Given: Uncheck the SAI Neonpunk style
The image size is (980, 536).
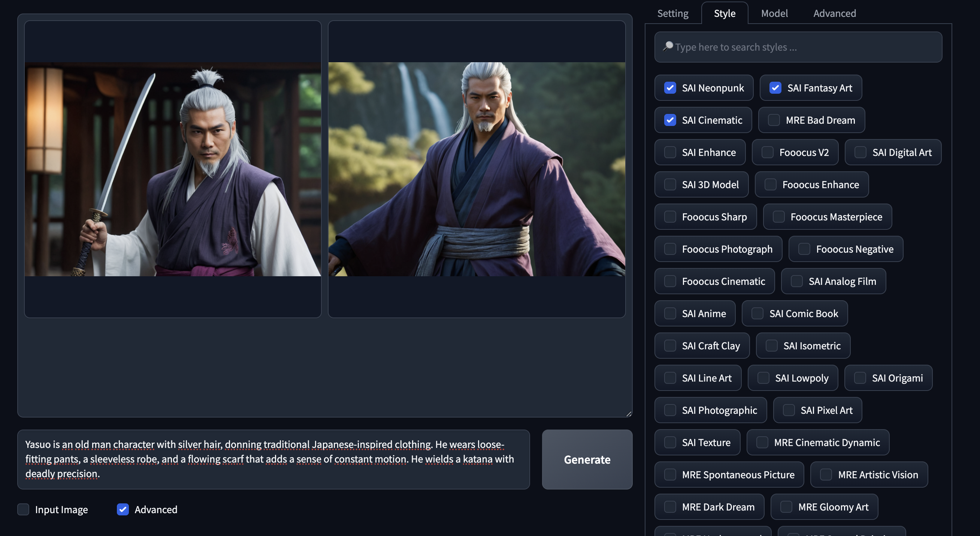Looking at the screenshot, I should click(670, 88).
